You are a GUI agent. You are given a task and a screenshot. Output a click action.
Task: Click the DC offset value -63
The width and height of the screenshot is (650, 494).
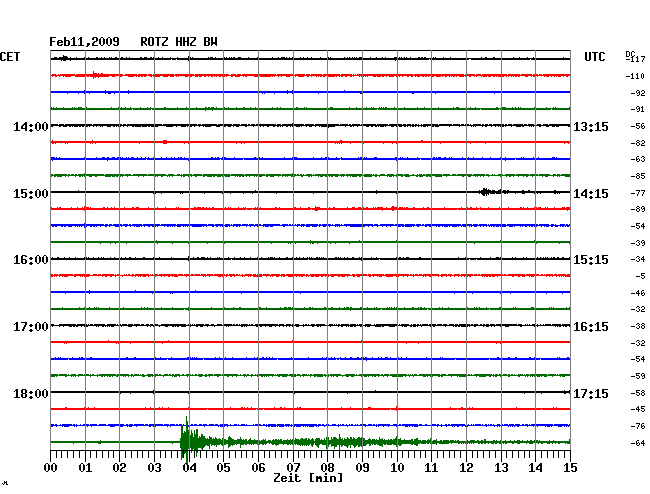tap(638, 159)
